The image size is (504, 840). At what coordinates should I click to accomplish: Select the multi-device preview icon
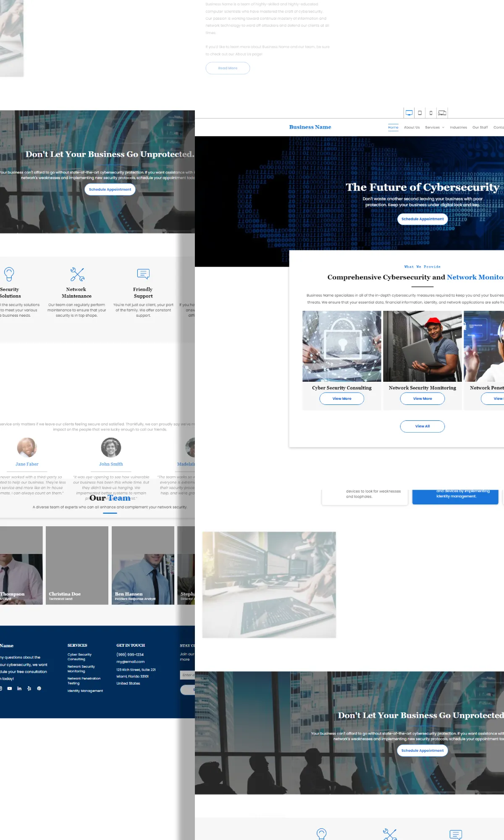click(442, 113)
